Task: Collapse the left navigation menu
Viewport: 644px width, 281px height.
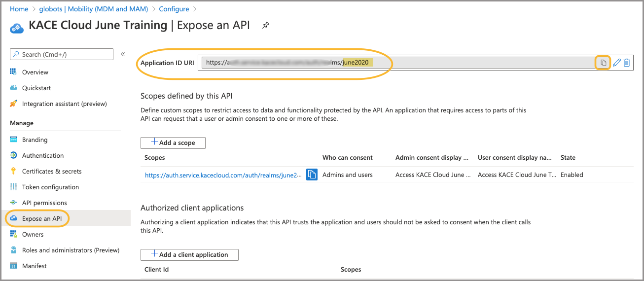Action: [123, 54]
